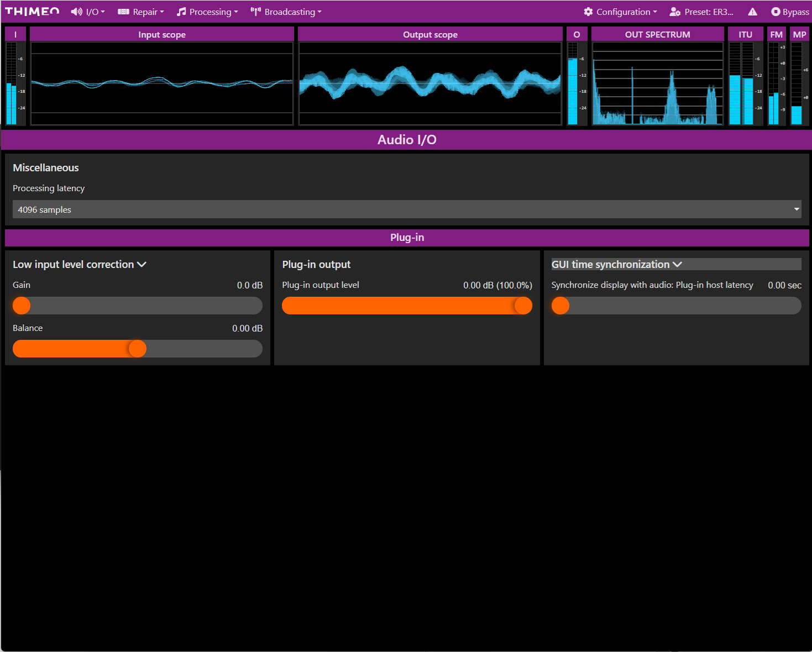Click the Synchronize display with audio slider

tap(676, 306)
